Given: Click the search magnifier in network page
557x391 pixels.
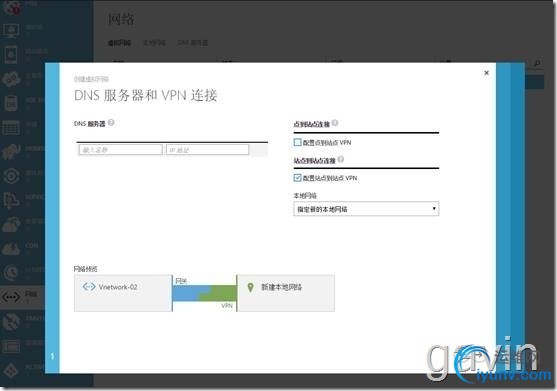Looking at the screenshot, I should (x=537, y=63).
